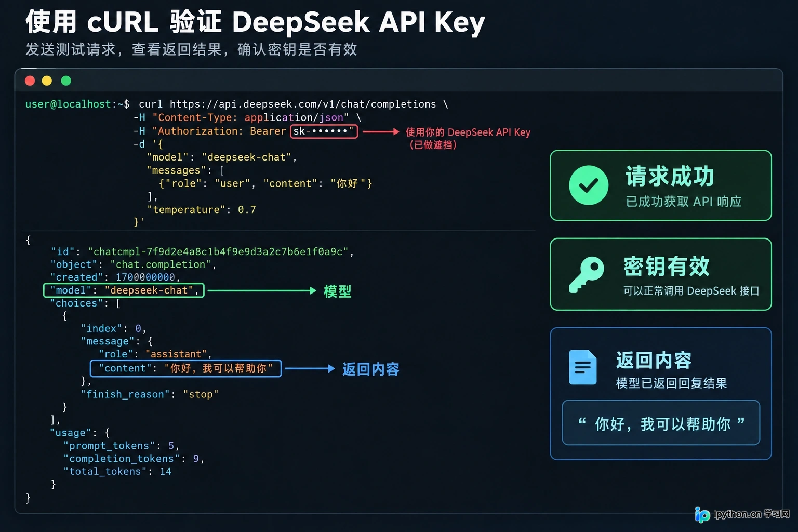Click the "Content-Type: application/json" header line
The image size is (798, 532).
(x=247, y=118)
